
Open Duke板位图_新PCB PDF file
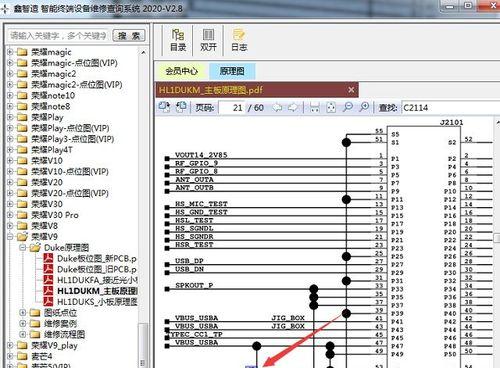[97, 258]
